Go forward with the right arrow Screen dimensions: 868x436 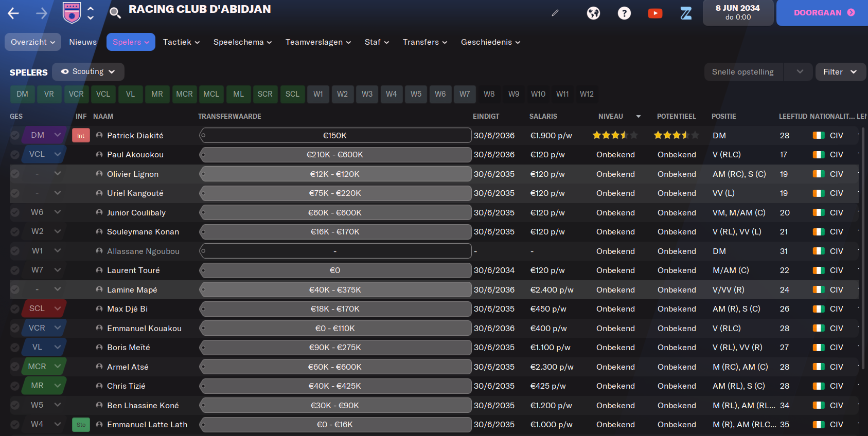(42, 13)
